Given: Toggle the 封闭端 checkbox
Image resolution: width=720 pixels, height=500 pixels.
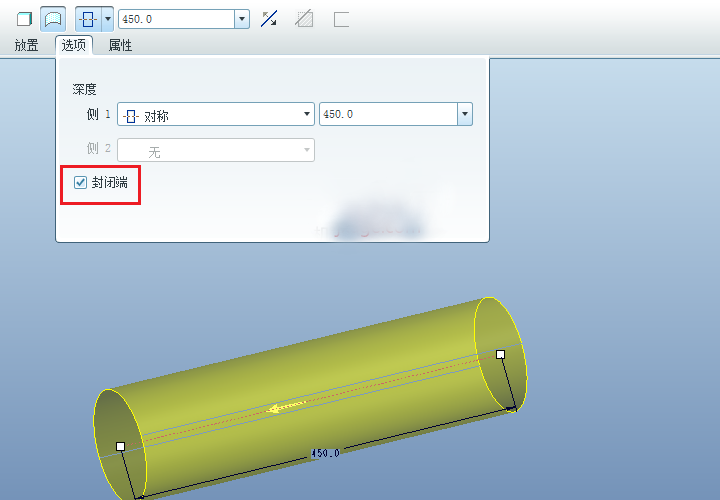Looking at the screenshot, I should [x=80, y=183].
